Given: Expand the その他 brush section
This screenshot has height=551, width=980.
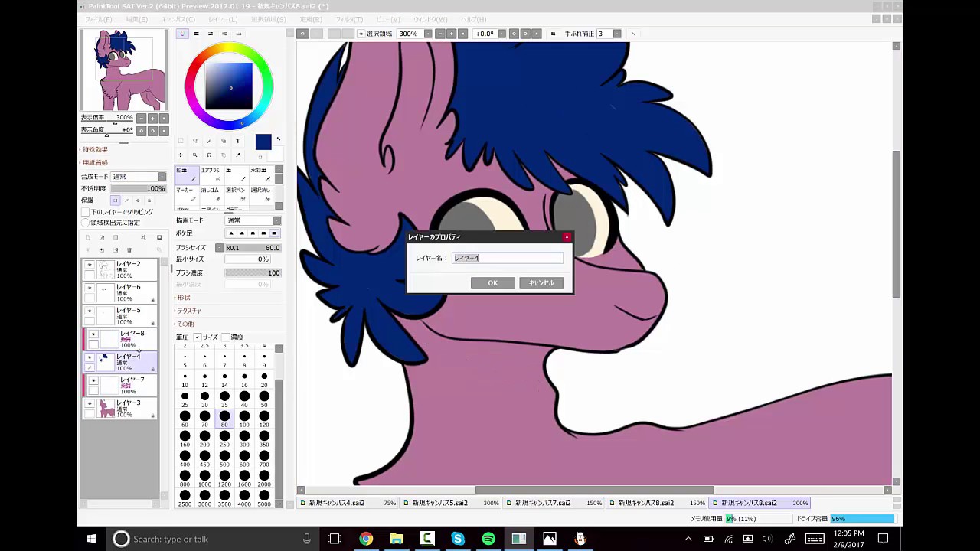Looking at the screenshot, I should click(x=185, y=324).
